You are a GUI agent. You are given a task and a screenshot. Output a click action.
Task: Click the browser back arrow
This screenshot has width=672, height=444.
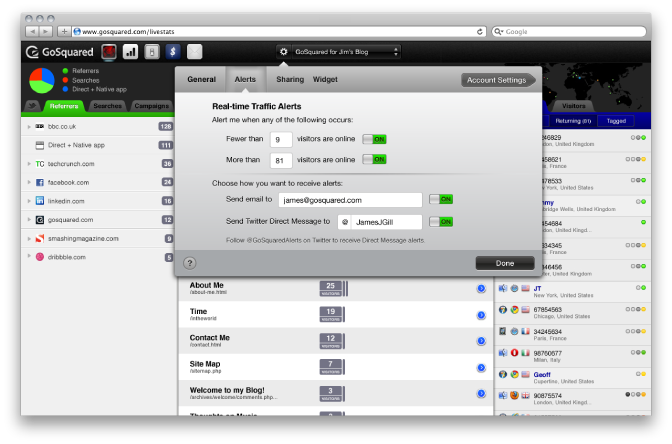(32, 31)
